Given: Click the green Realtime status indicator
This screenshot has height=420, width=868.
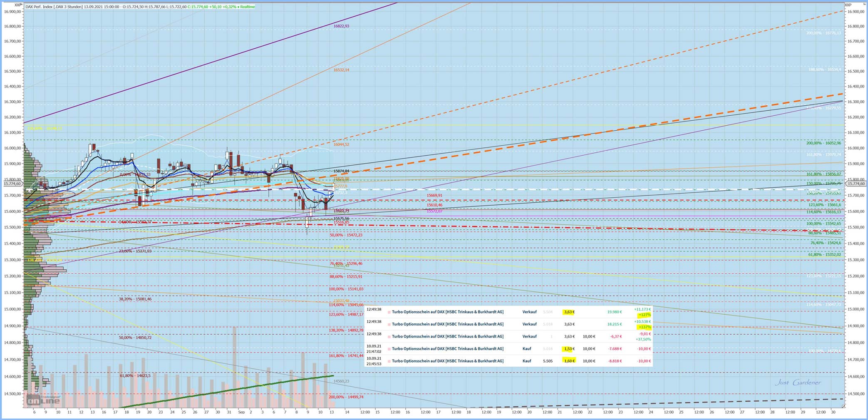Looking at the screenshot, I should point(247,7).
